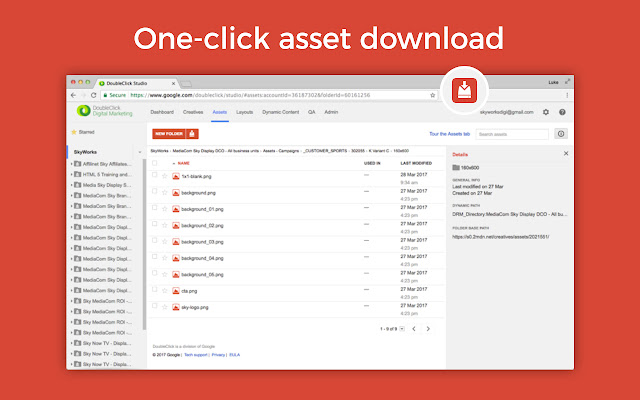
Task: Reload the page in the browser
Action: coord(93,95)
